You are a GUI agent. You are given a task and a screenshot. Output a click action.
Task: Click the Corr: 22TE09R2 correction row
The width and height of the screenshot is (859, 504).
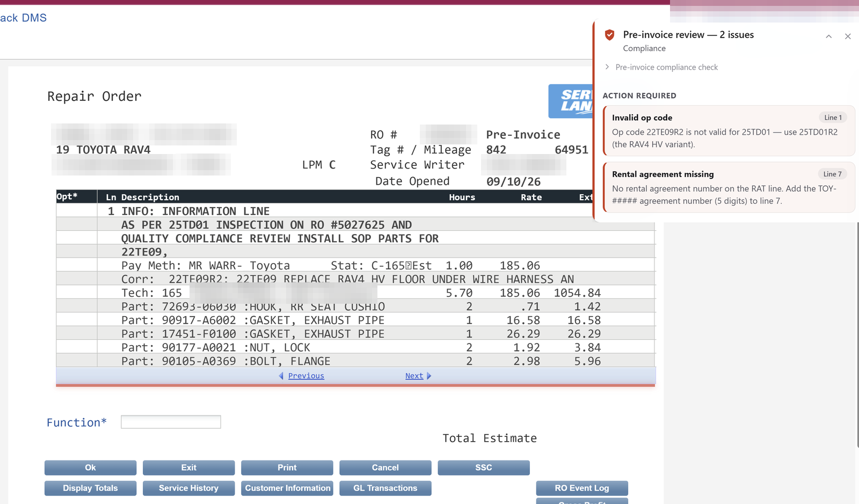tap(355, 279)
